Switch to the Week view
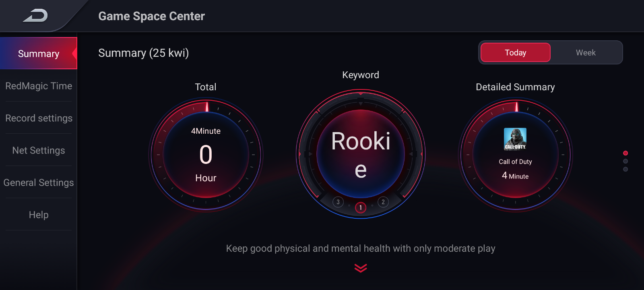This screenshot has height=290, width=644. click(x=586, y=52)
